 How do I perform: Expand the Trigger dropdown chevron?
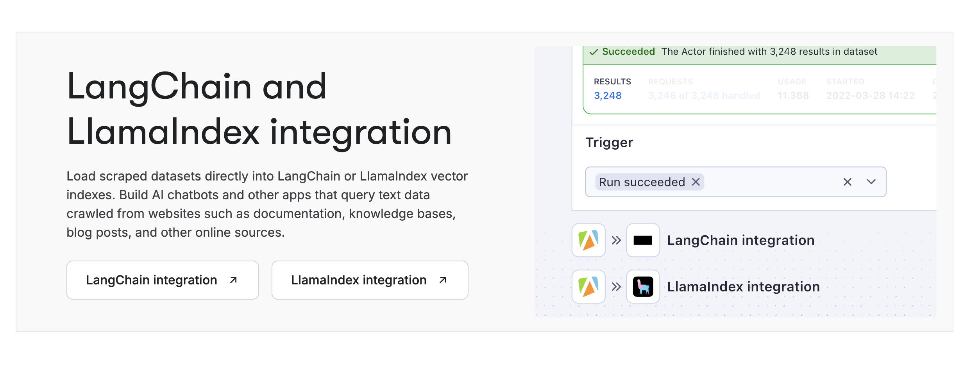[871, 182]
